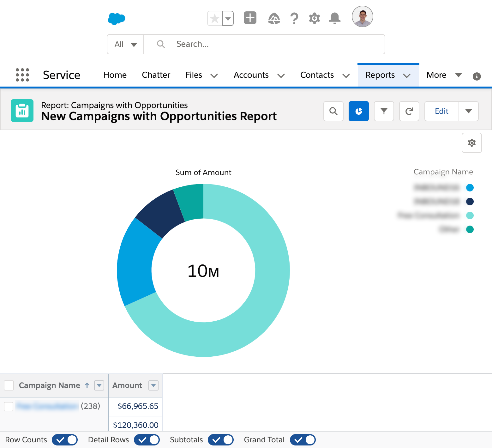492x448 pixels.
Task: Disable the Row Counts toggle
Action: (x=65, y=440)
